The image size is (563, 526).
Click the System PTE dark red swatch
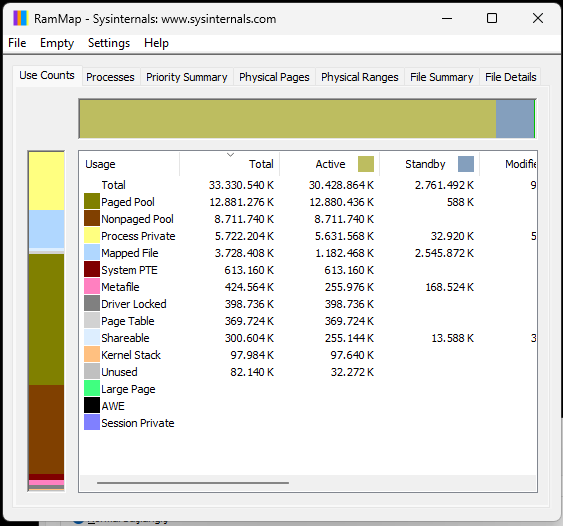tap(92, 269)
